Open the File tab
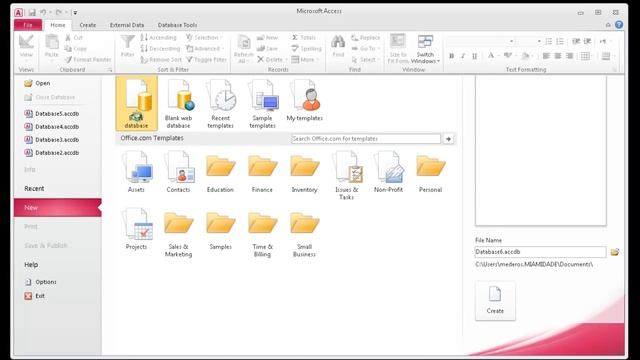Image resolution: width=640 pixels, height=360 pixels. tap(28, 25)
